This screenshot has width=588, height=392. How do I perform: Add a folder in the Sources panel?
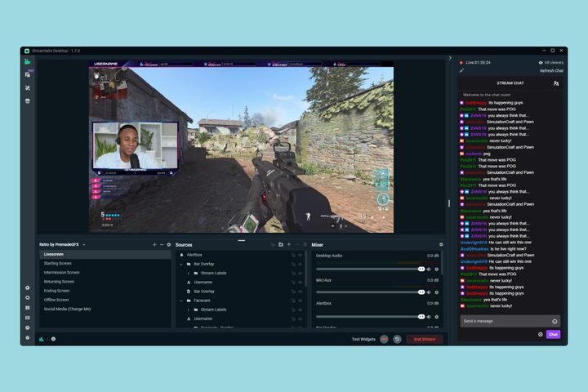click(x=281, y=244)
